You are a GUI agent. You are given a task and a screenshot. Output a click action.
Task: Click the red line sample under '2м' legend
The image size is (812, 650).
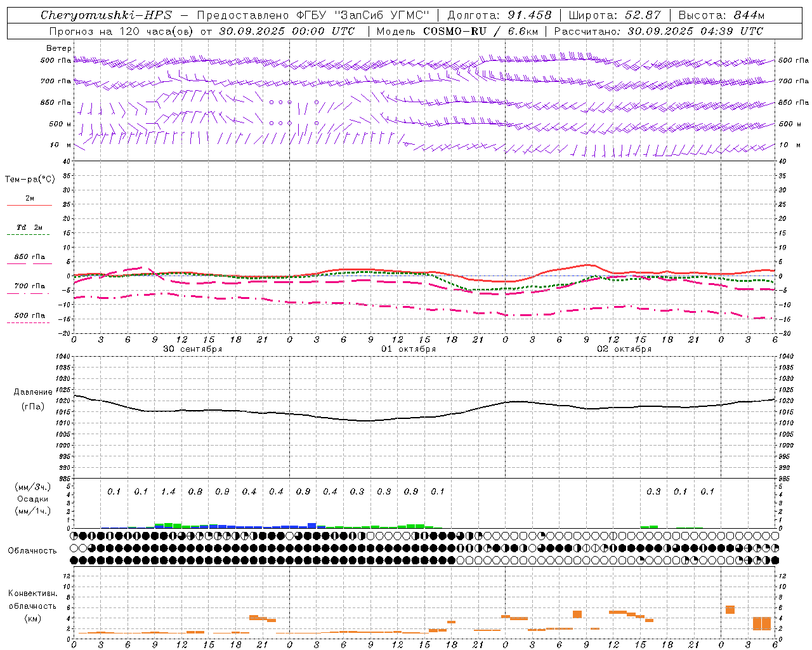[29, 205]
